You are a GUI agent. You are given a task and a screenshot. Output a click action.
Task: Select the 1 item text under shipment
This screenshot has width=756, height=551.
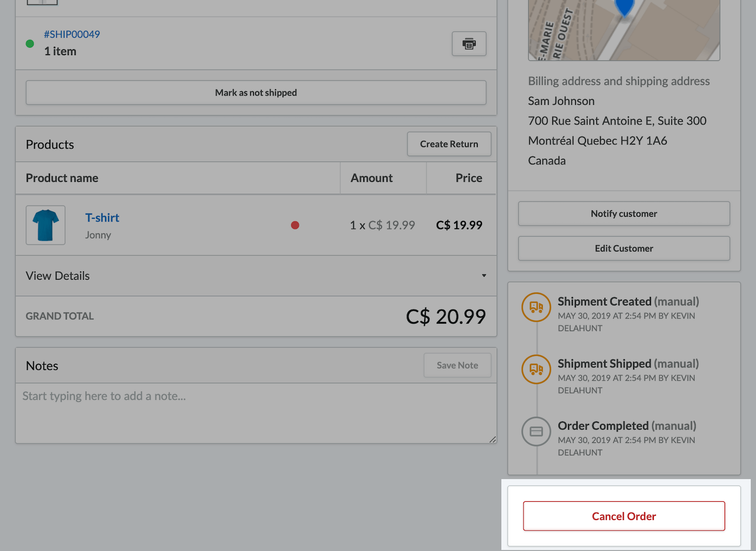click(60, 51)
